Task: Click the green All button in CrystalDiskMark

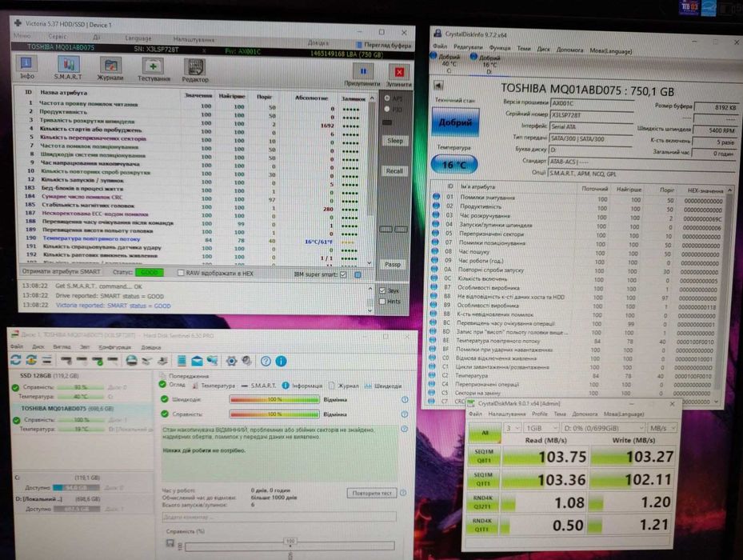Action: 485,433
